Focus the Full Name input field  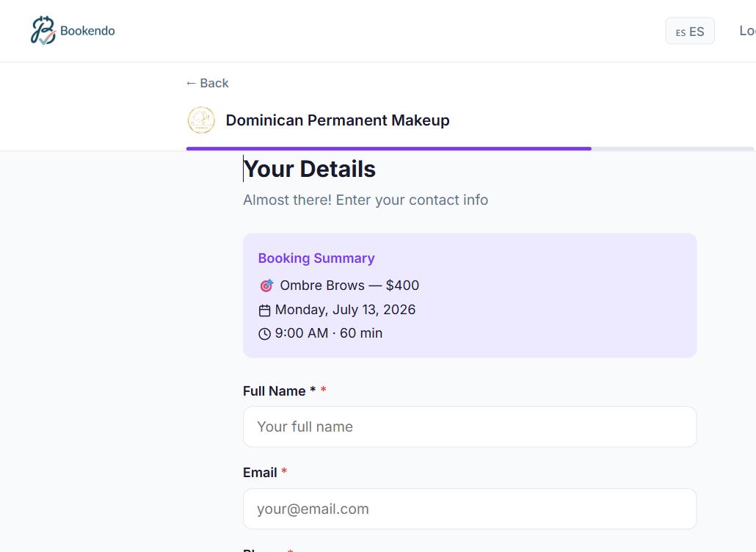470,426
